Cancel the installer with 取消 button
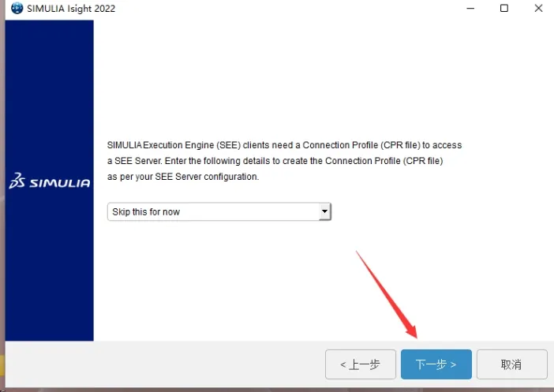554x392 pixels. tap(511, 364)
